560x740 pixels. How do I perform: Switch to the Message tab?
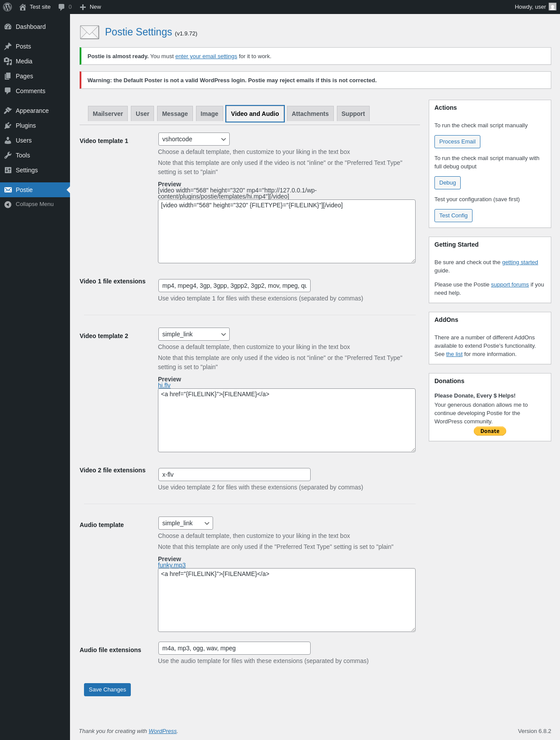point(175,114)
